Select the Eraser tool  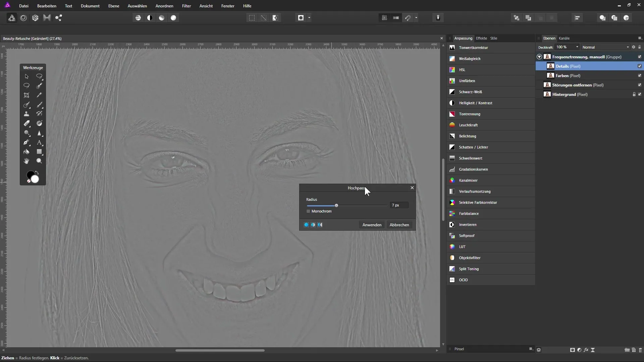26,123
